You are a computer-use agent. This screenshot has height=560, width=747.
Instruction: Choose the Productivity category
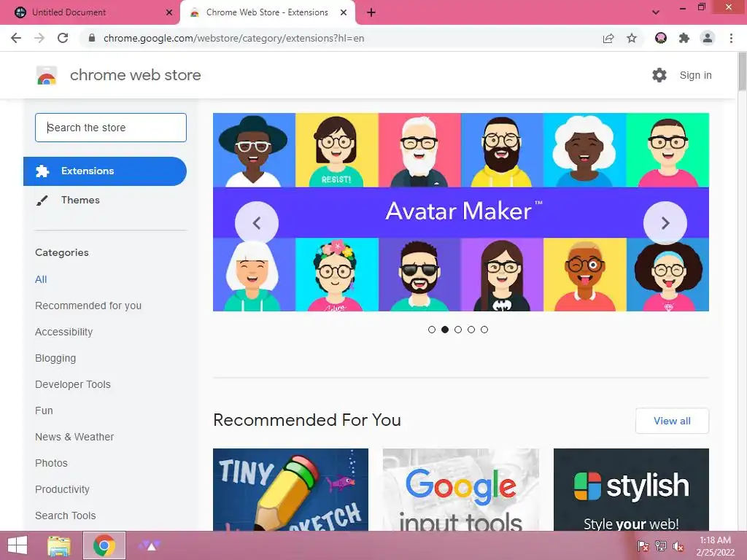pyautogui.click(x=63, y=489)
